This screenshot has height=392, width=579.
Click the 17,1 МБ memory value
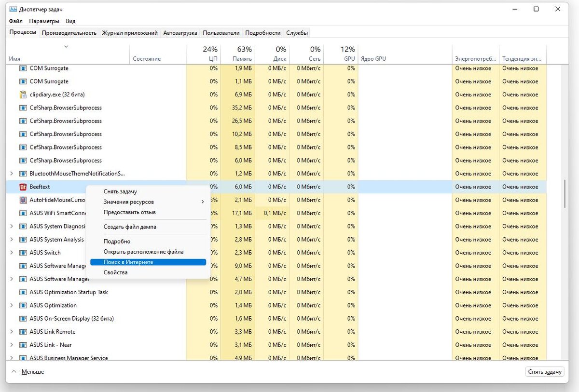click(x=242, y=213)
